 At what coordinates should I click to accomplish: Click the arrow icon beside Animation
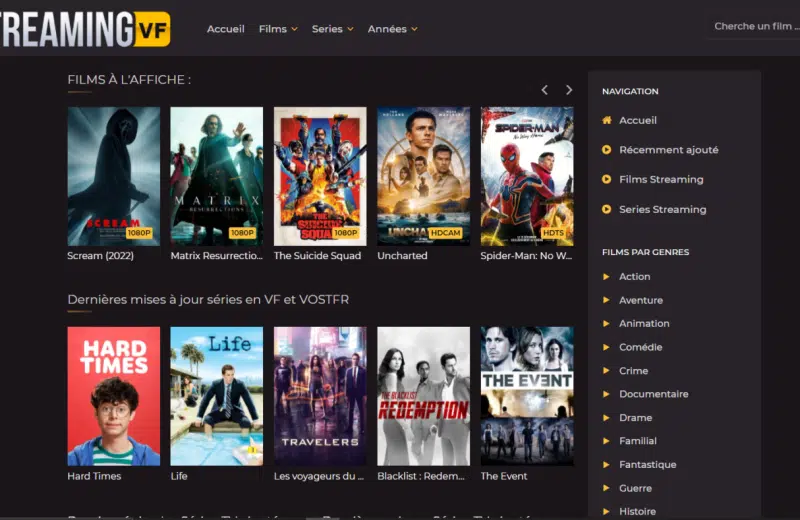pyautogui.click(x=606, y=324)
